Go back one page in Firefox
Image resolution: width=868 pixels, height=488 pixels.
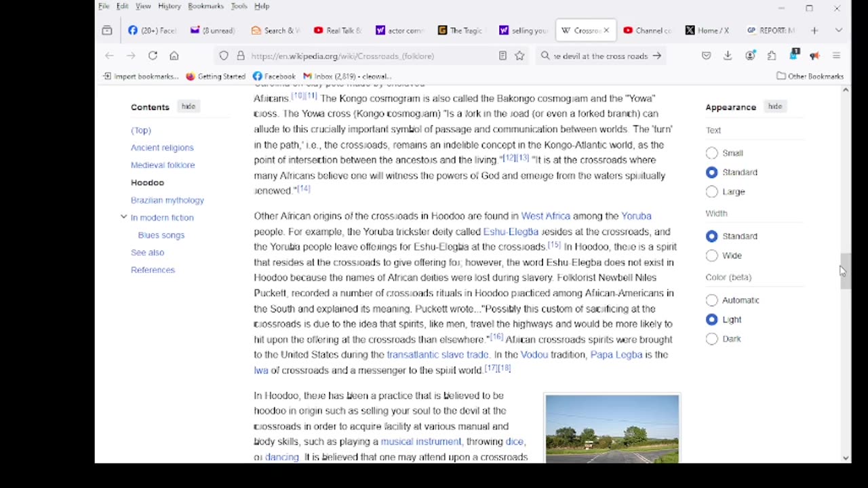110,56
